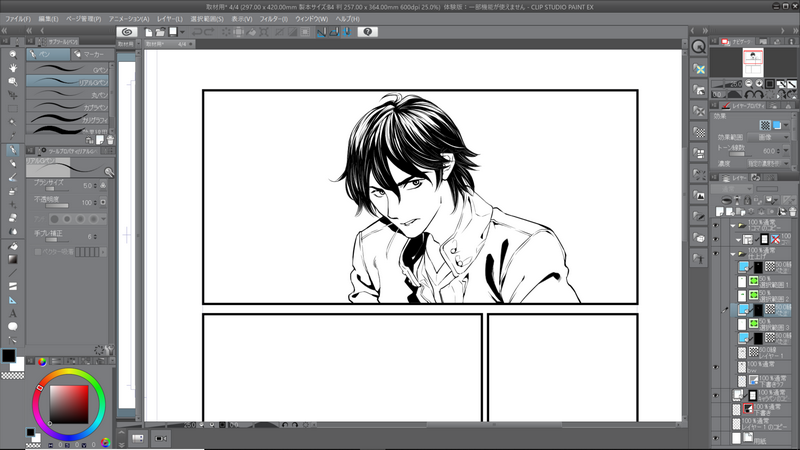
Task: Select the Eyedropper tool
Action: coord(13,136)
